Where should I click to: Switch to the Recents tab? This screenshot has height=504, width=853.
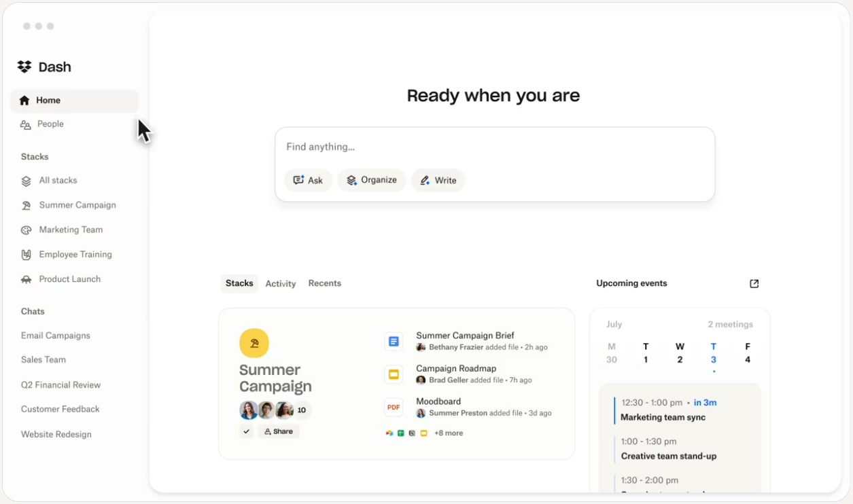pos(324,283)
